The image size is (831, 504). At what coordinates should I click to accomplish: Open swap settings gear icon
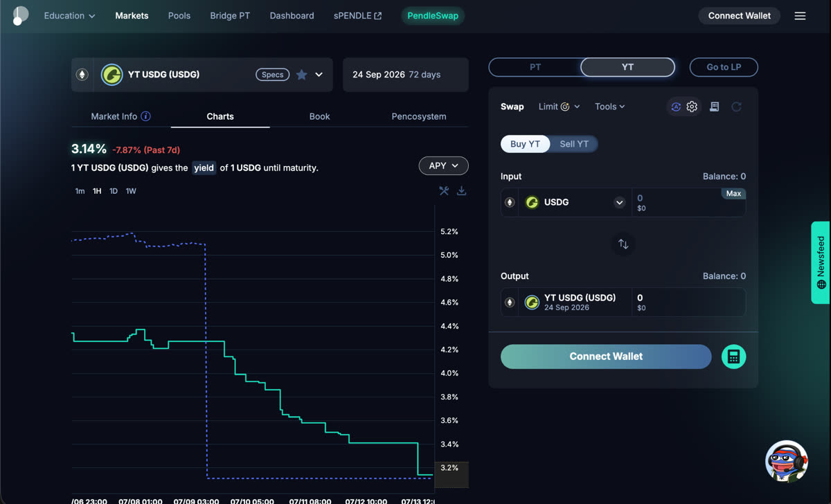point(692,107)
